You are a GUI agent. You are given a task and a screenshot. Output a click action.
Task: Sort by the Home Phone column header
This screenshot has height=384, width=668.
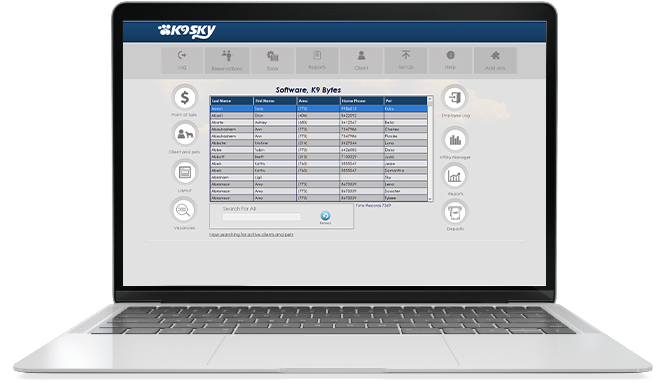coord(362,101)
